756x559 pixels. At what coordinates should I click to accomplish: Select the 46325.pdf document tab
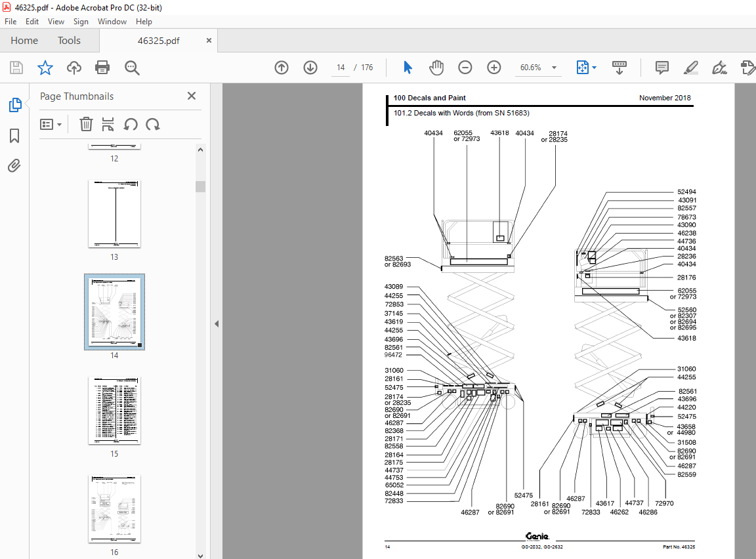[x=158, y=41]
